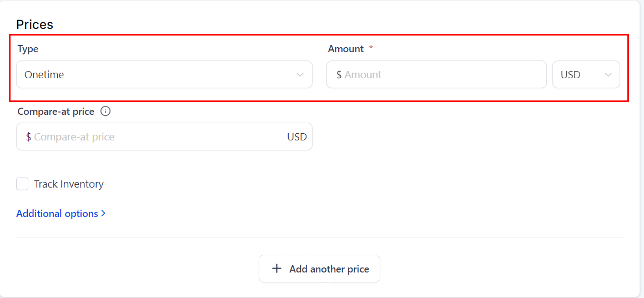The image size is (644, 298).
Task: Click the dollar sign in Compare-at price field
Action: click(28, 137)
